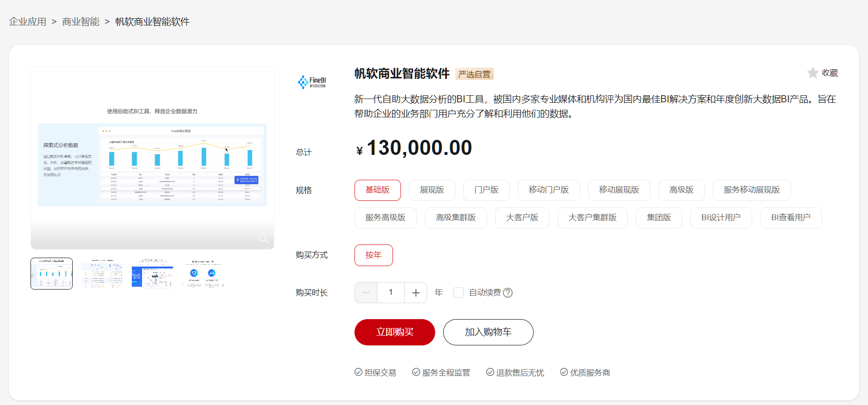Select the second thumbnail with table layout

click(102, 274)
